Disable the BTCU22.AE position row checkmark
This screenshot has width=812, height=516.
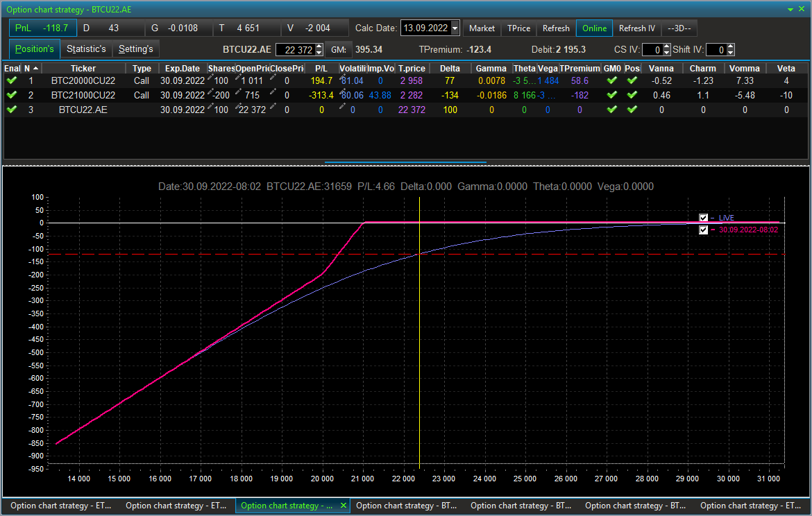point(12,110)
